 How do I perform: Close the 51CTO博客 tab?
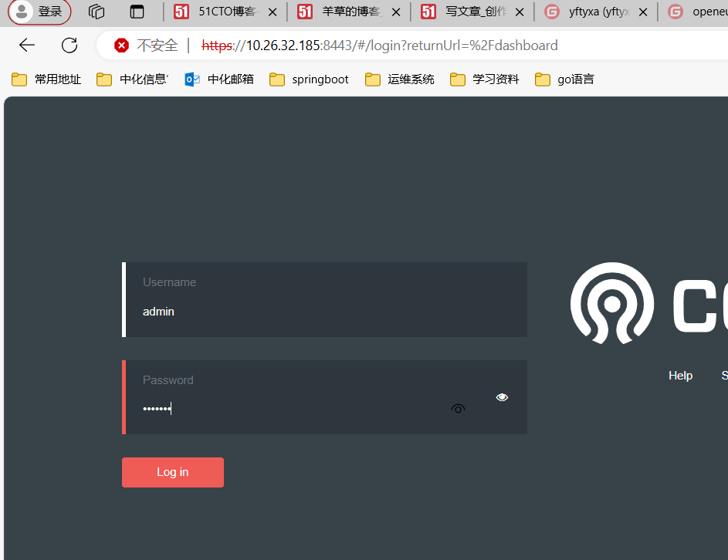(x=273, y=12)
